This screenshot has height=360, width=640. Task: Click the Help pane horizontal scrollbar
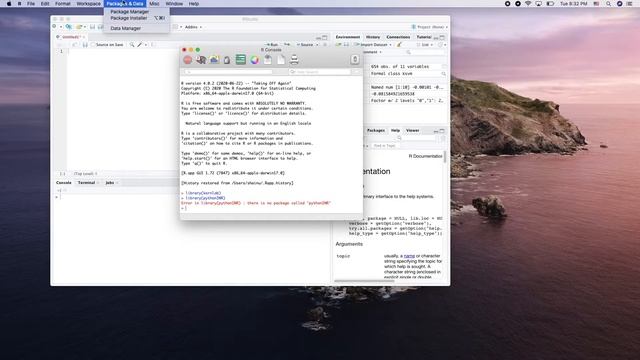(364, 281)
